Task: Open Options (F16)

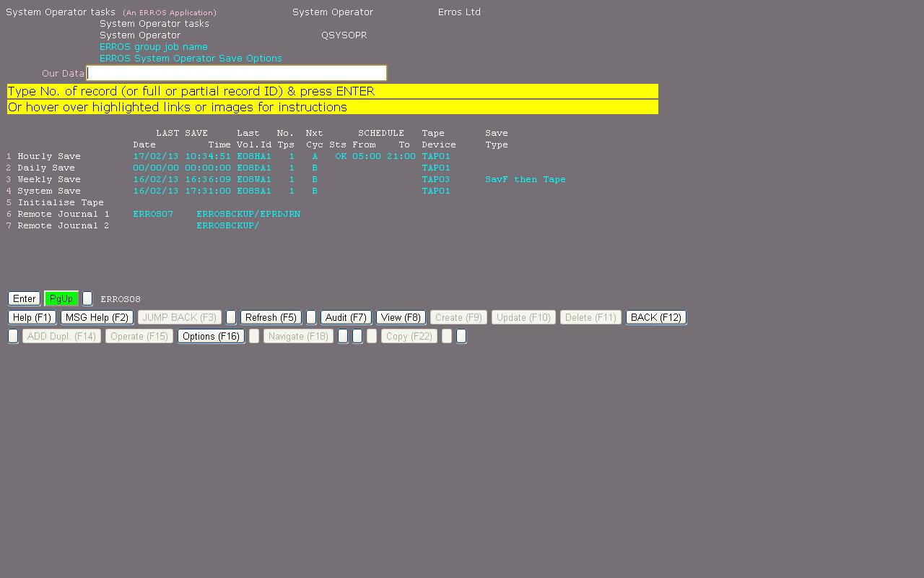Action: [211, 336]
